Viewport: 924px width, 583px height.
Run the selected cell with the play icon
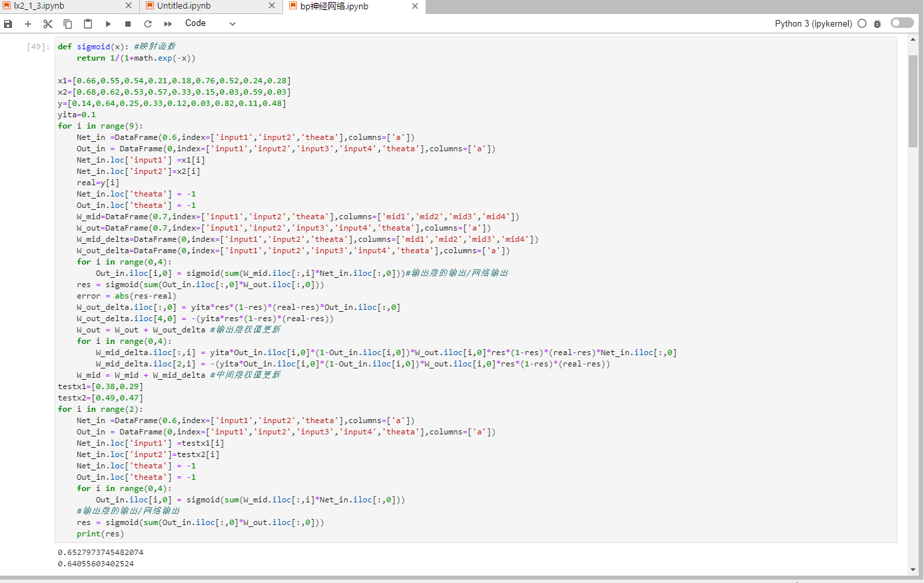108,24
